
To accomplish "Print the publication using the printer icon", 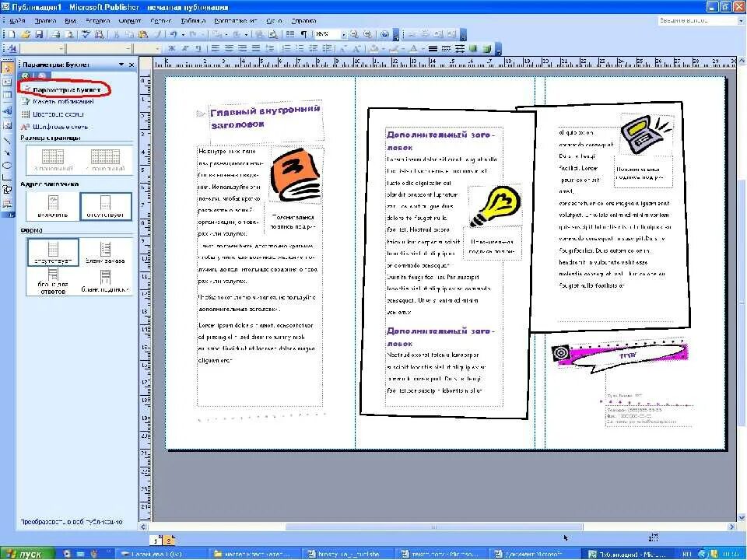I will 56,34.
